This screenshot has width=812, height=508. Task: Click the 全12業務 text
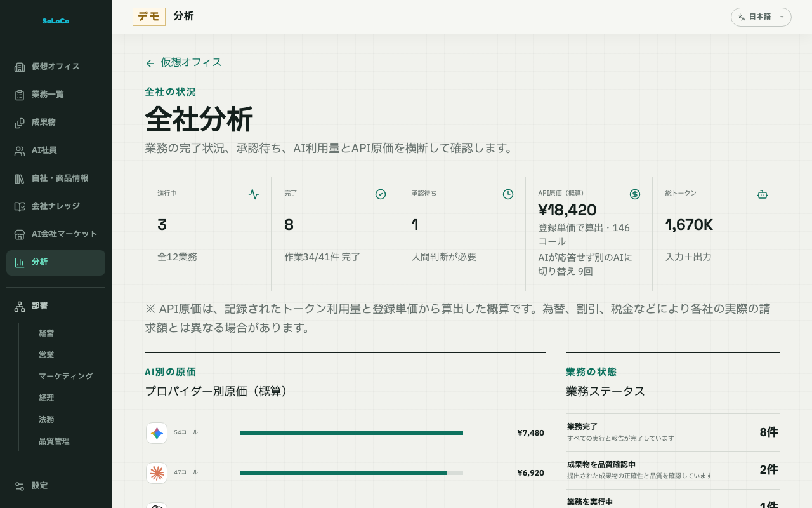point(177,257)
